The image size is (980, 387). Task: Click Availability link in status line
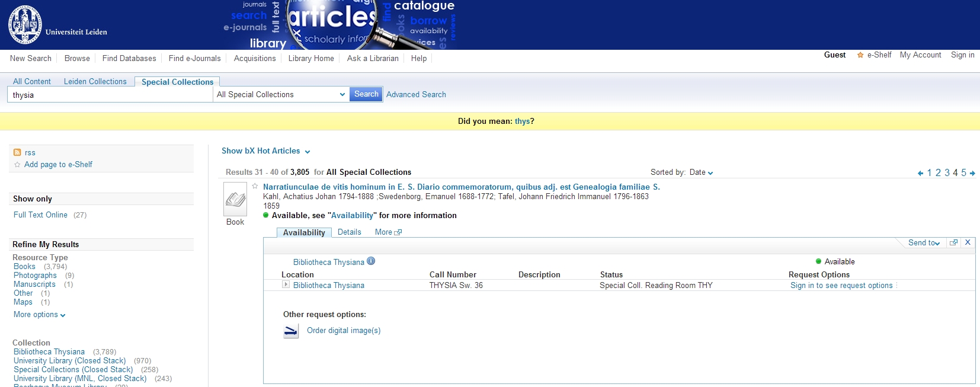352,215
